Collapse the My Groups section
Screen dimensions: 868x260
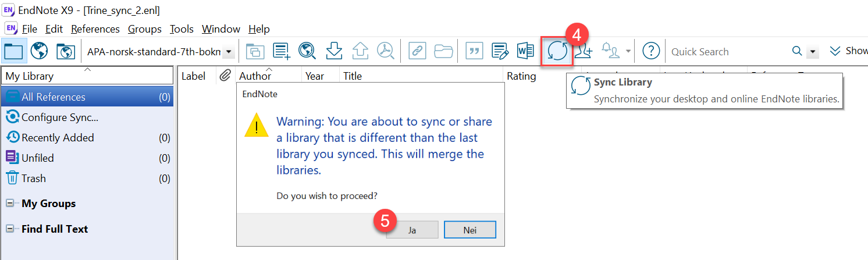(x=10, y=204)
